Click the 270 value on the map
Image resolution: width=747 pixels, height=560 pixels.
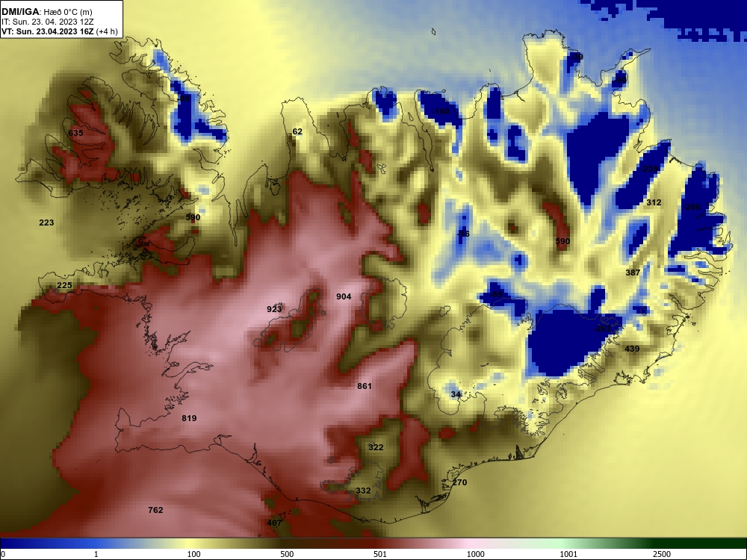coord(459,482)
